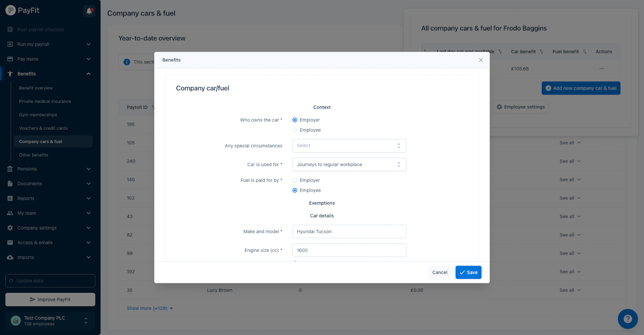Viewport: 644px width, 335px height.
Task: Click the Pensions bank icon
Action: tap(10, 169)
